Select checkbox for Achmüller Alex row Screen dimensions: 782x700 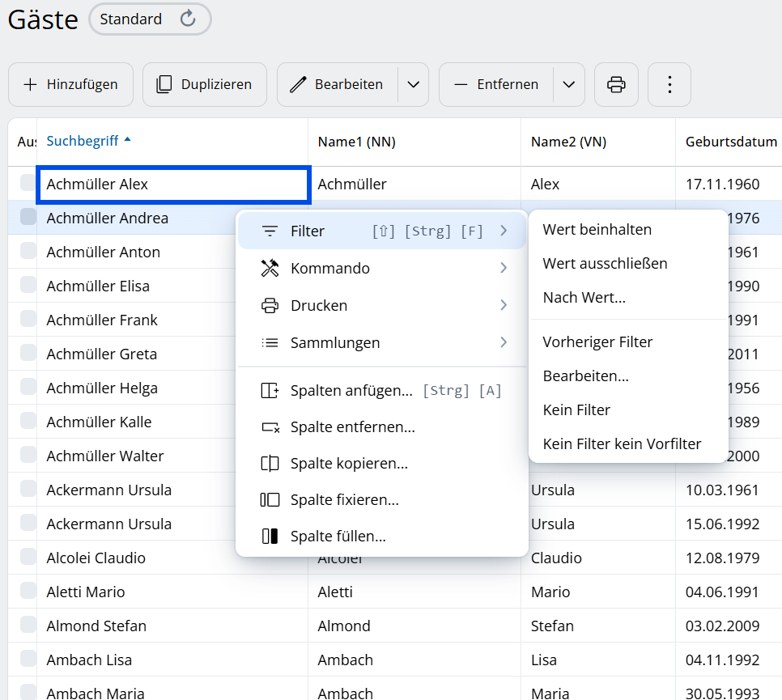28,182
